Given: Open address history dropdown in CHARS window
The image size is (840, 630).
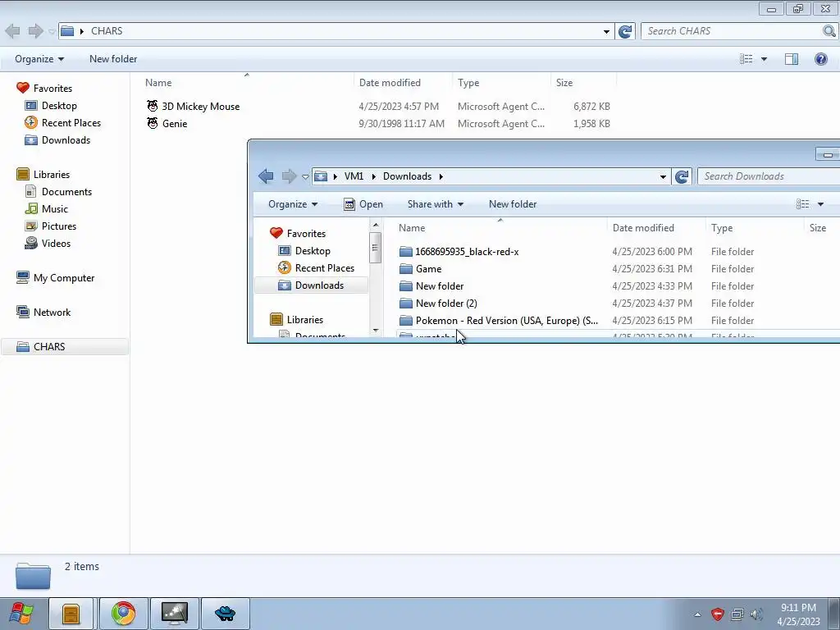Looking at the screenshot, I should pos(606,31).
